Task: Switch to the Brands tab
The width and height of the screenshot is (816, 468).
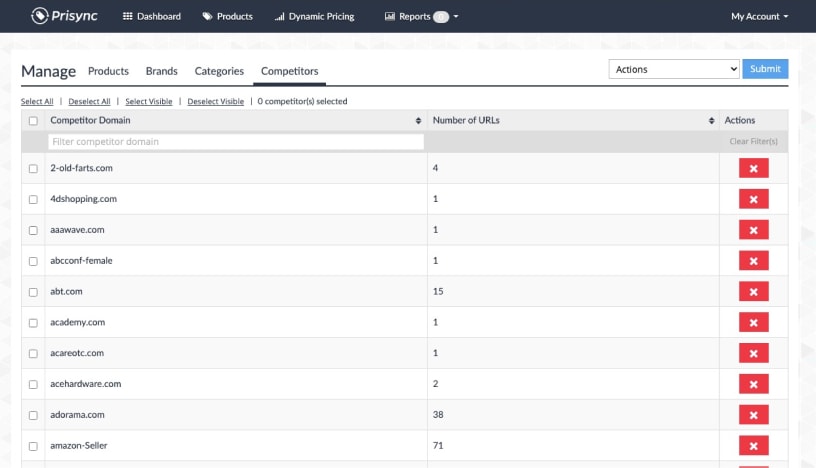Action: [161, 71]
